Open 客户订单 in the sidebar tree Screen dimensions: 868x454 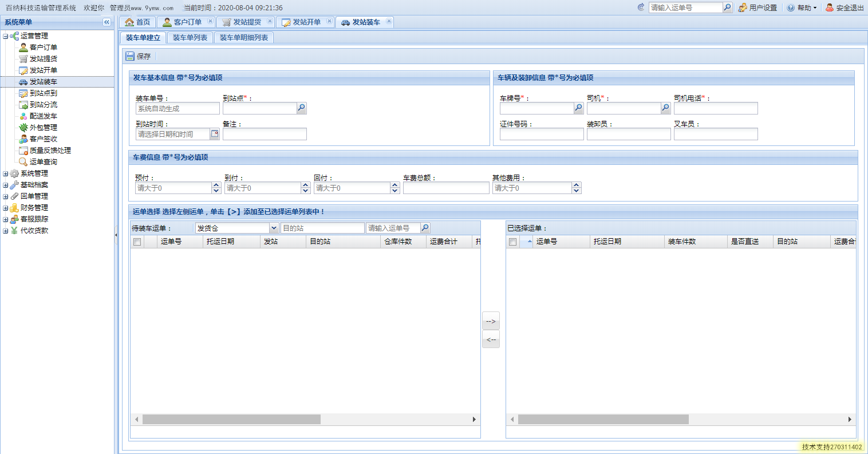click(43, 47)
